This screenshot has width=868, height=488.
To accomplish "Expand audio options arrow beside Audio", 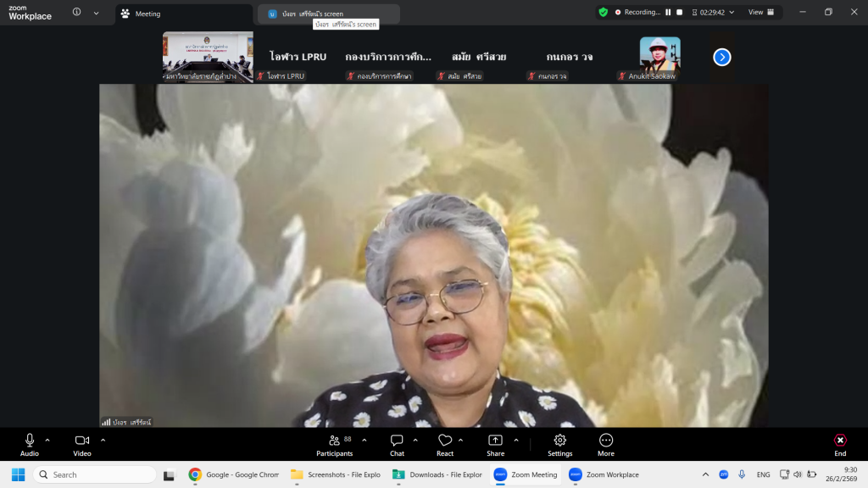I will (x=47, y=440).
